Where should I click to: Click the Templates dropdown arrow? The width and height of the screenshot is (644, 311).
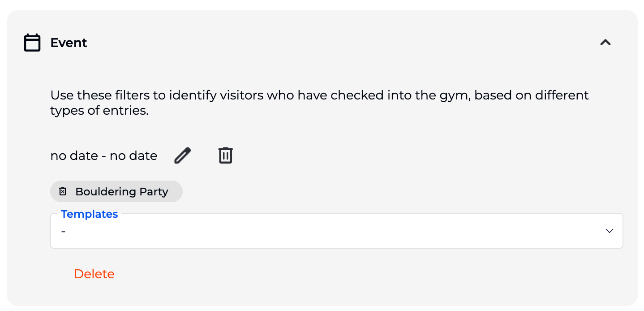click(x=609, y=231)
